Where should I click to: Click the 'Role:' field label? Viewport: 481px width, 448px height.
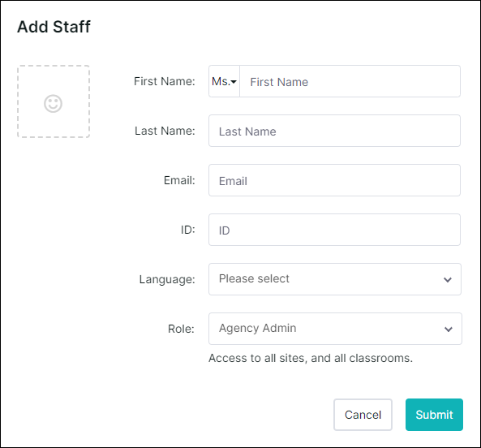(181, 329)
